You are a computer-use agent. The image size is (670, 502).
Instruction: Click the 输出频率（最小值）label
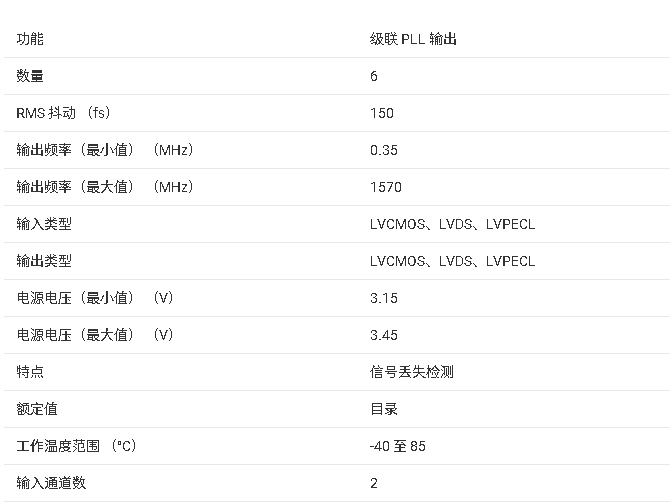point(105,150)
